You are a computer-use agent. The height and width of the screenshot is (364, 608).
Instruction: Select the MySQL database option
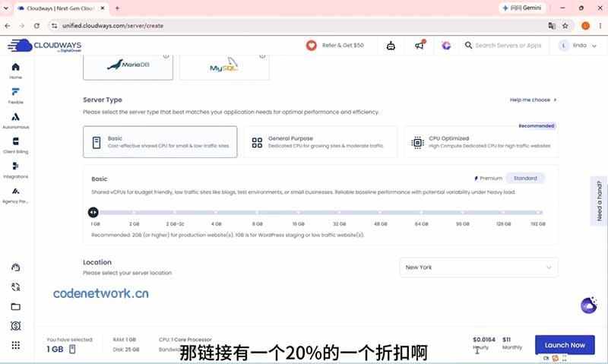tap(224, 67)
